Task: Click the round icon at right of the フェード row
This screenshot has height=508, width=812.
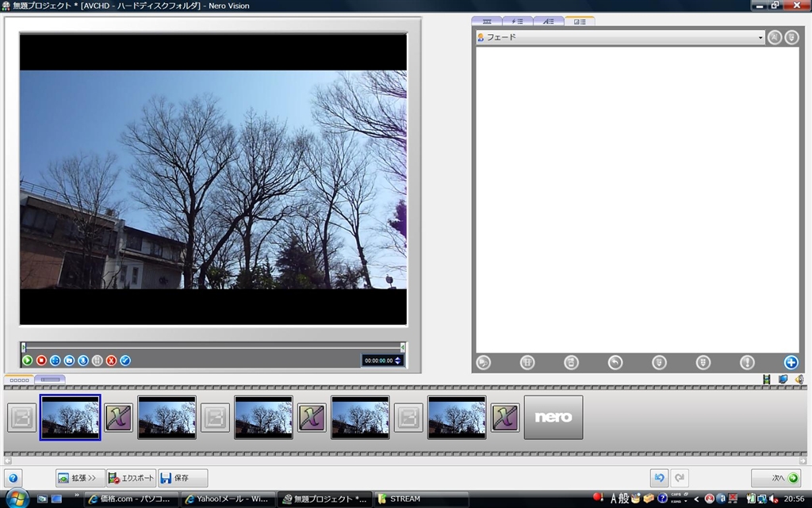Action: (792, 37)
